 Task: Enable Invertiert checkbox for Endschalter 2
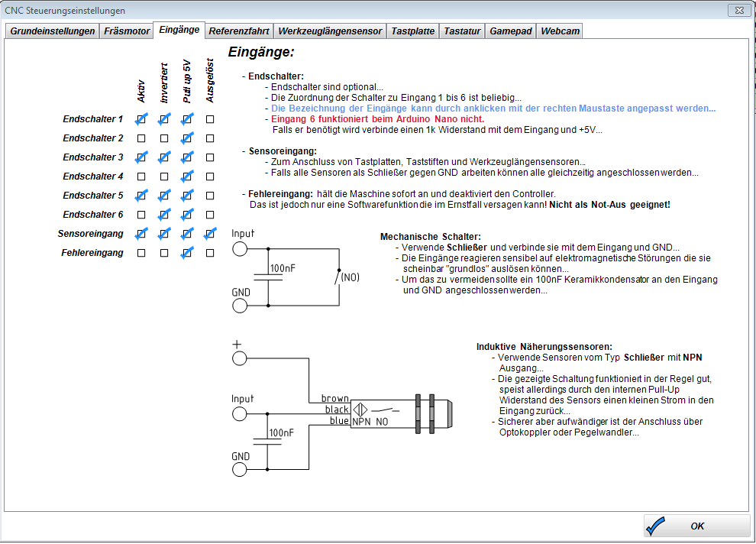[164, 138]
